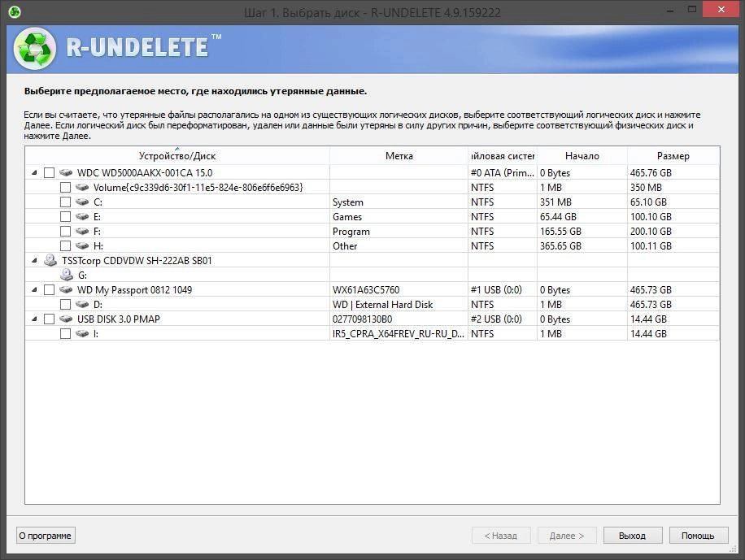This screenshot has width=745, height=560.
Task: Select the WDC WD5000AAKX-001CA 15.0 row text
Action: pos(145,173)
